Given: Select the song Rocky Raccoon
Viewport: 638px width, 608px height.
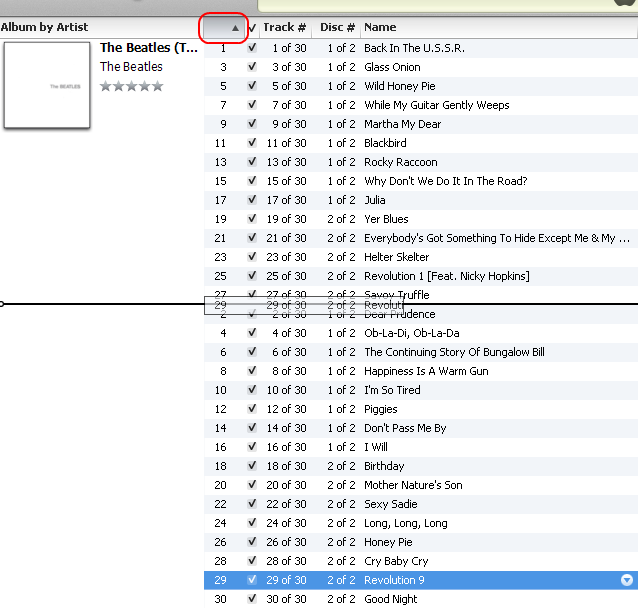Looking at the screenshot, I should (x=401, y=162).
